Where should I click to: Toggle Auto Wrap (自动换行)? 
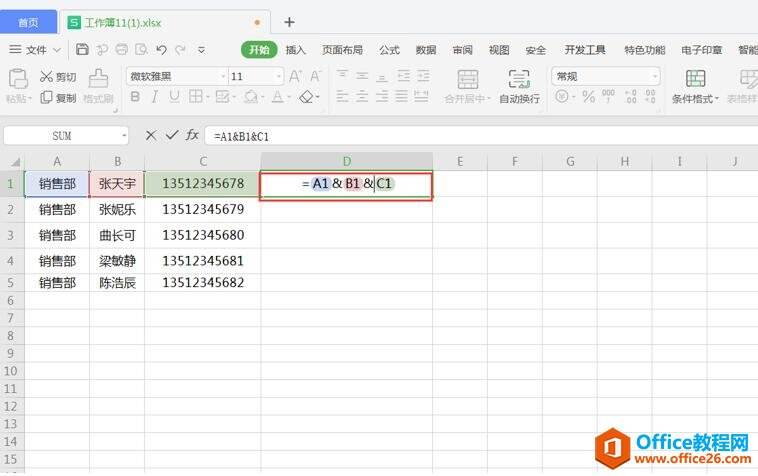tap(519, 86)
